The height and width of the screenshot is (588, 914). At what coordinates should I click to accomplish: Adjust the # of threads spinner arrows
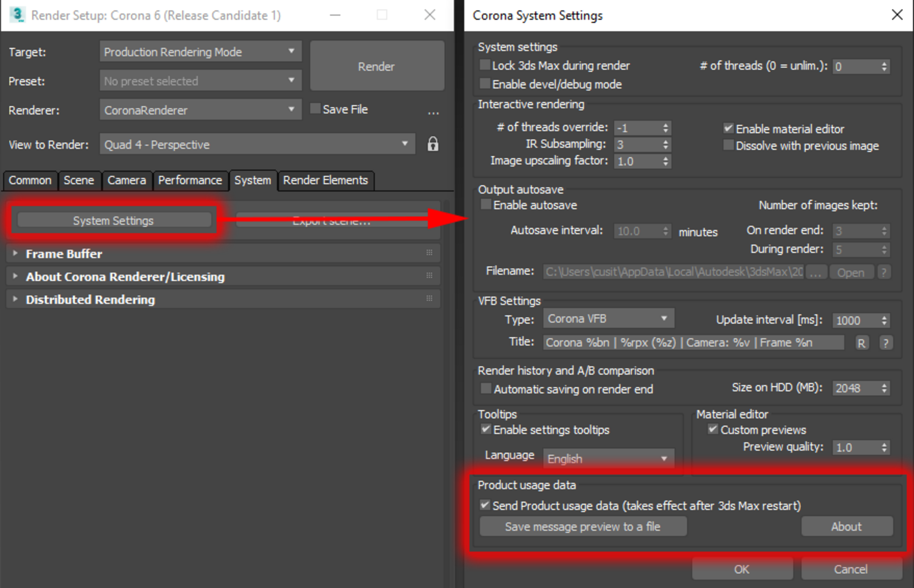884,66
